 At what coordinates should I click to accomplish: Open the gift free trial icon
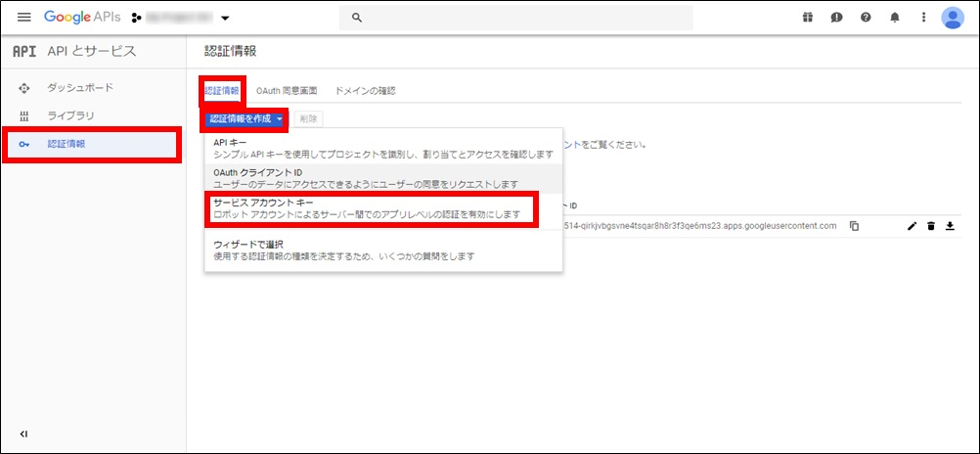tap(808, 18)
